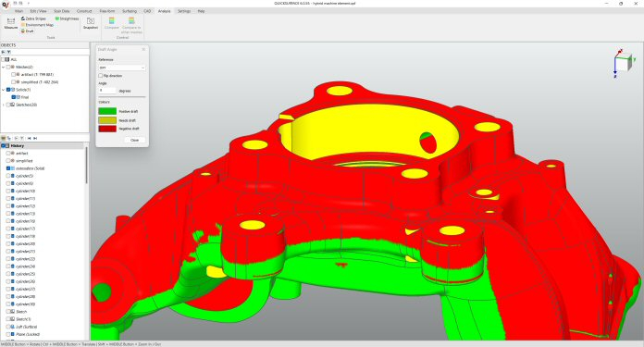Turn on the Environment Map tool

[x=37, y=25]
